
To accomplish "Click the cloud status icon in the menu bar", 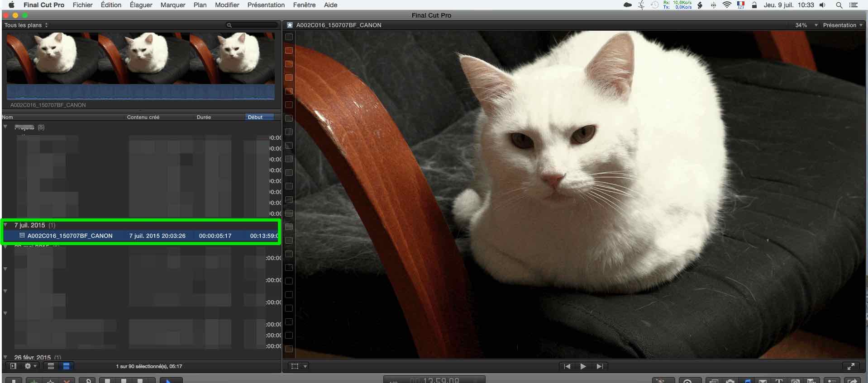I will point(628,5).
